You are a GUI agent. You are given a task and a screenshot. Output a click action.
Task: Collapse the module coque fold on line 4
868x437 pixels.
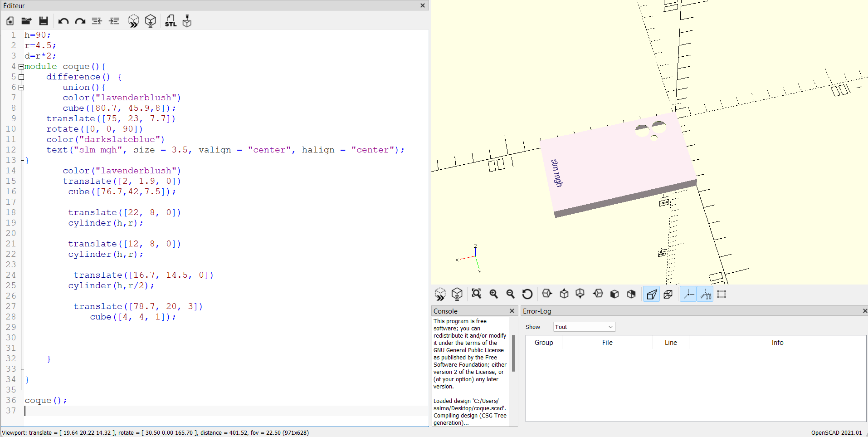click(x=21, y=67)
